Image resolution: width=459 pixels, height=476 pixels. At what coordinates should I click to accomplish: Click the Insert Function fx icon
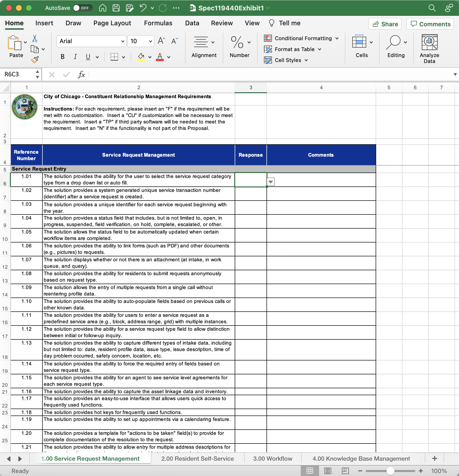coord(81,75)
